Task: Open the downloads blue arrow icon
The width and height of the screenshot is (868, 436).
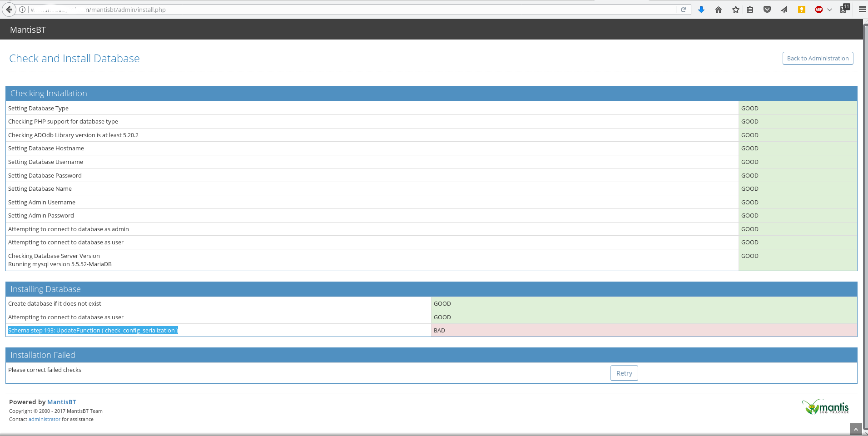Action: [x=701, y=10]
